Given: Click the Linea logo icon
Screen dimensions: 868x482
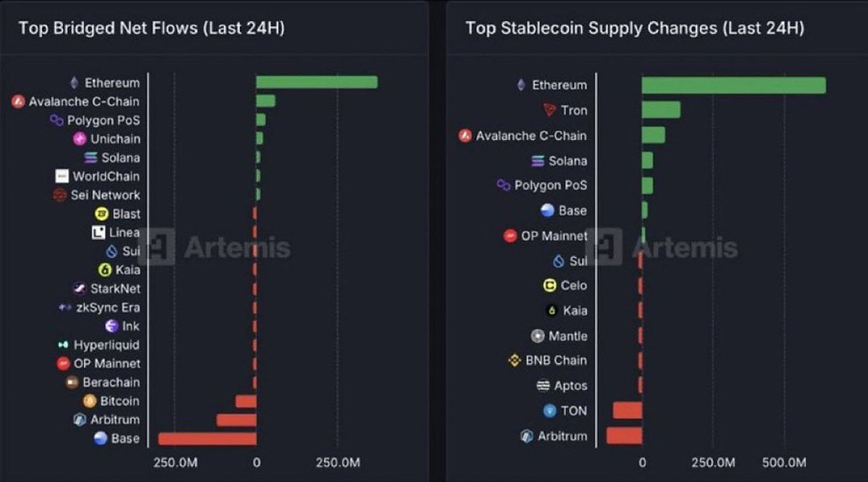Looking at the screenshot, I should [98, 232].
